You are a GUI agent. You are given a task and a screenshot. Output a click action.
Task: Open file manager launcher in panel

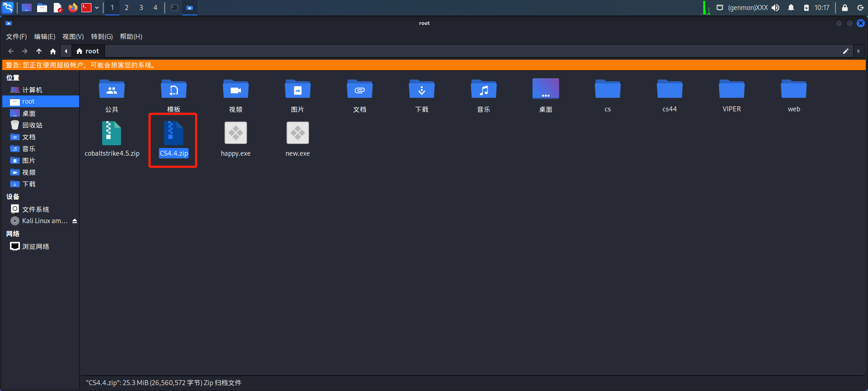pos(42,8)
